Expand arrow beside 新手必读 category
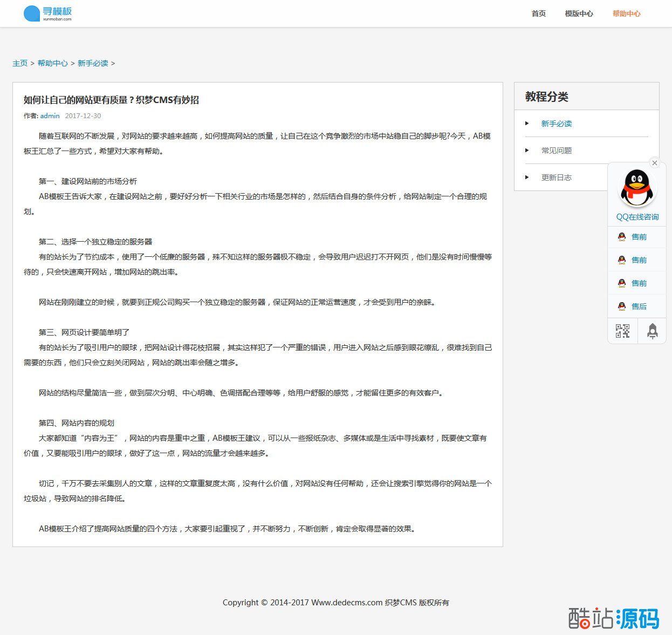The image size is (672, 635). [527, 124]
